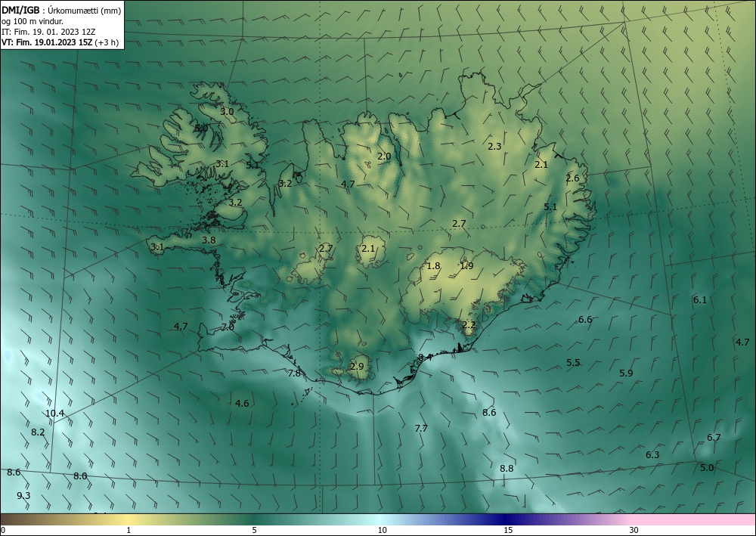Viewport: 756px width, 536px height.
Task: Click the 'VT: Fim. 19.01.2023 15Z (+3 h)' line
Action: pos(60,42)
